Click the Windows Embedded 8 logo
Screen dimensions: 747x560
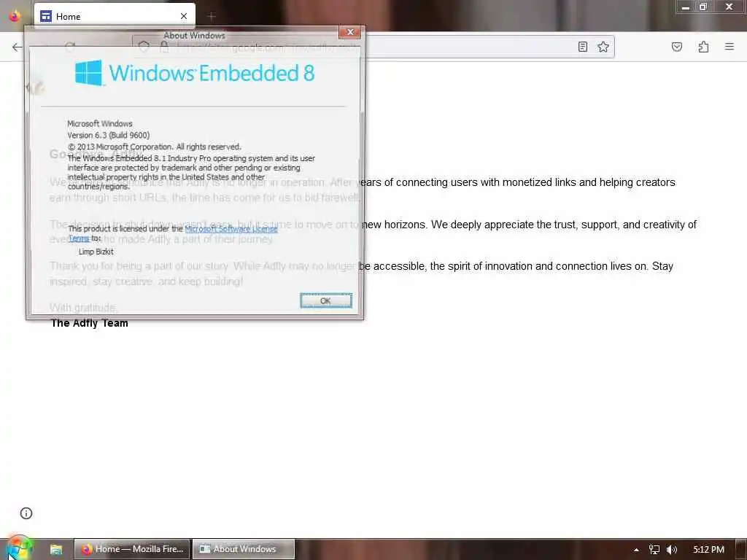pyautogui.click(x=194, y=73)
